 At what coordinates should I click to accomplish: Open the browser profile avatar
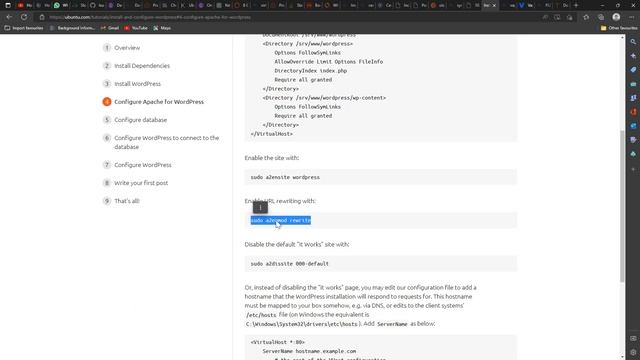pos(616,17)
